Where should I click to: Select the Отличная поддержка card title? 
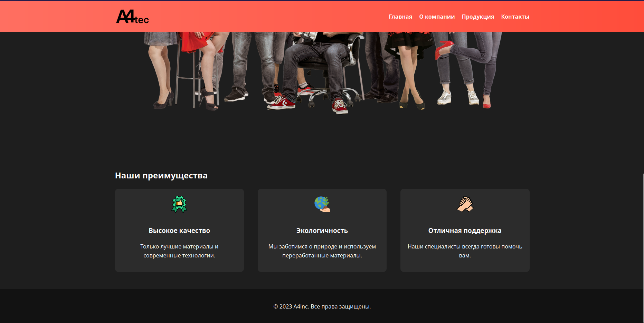(465, 231)
